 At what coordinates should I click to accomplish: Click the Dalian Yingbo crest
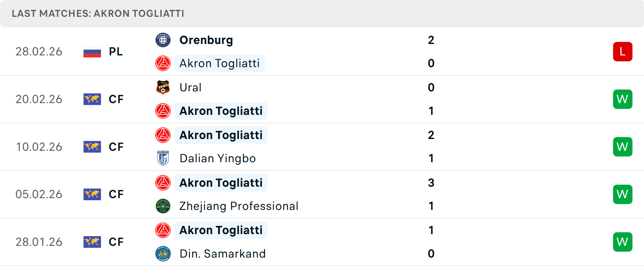pyautogui.click(x=163, y=158)
